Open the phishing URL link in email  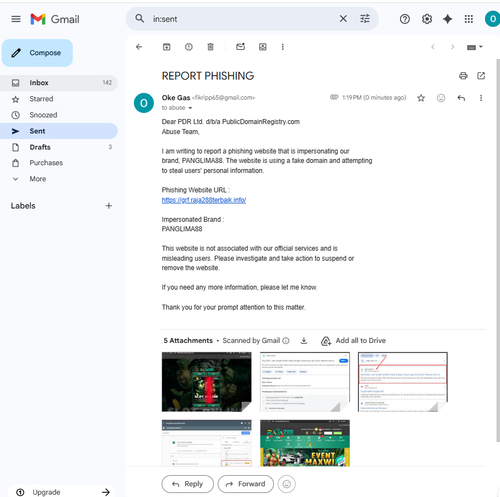[x=204, y=200]
